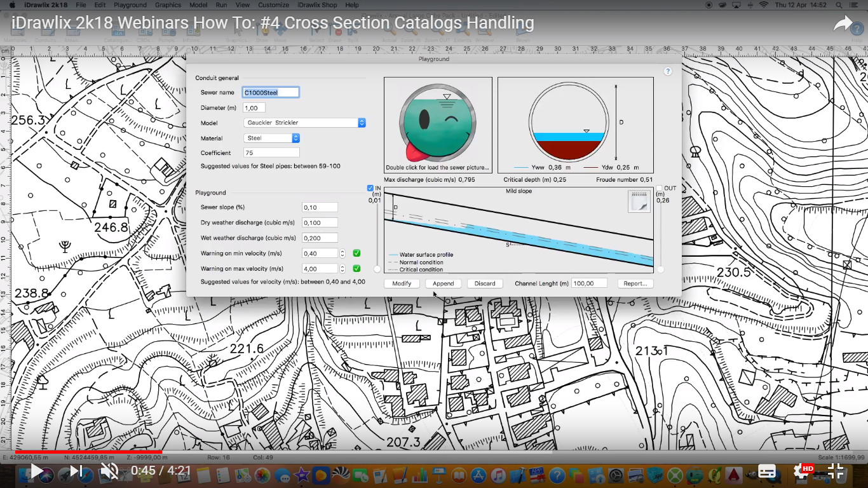Open the blue help icon in Dock

pos(557,475)
